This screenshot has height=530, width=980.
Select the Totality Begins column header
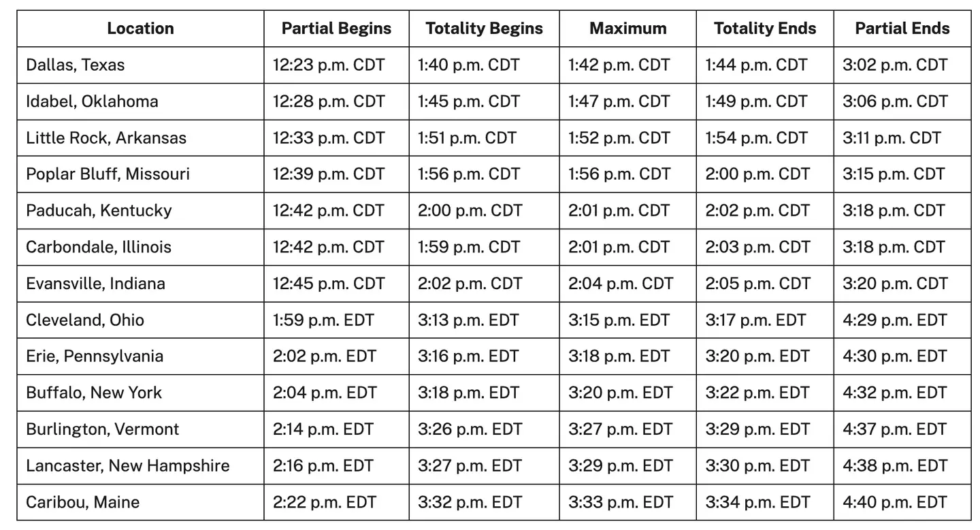point(484,29)
